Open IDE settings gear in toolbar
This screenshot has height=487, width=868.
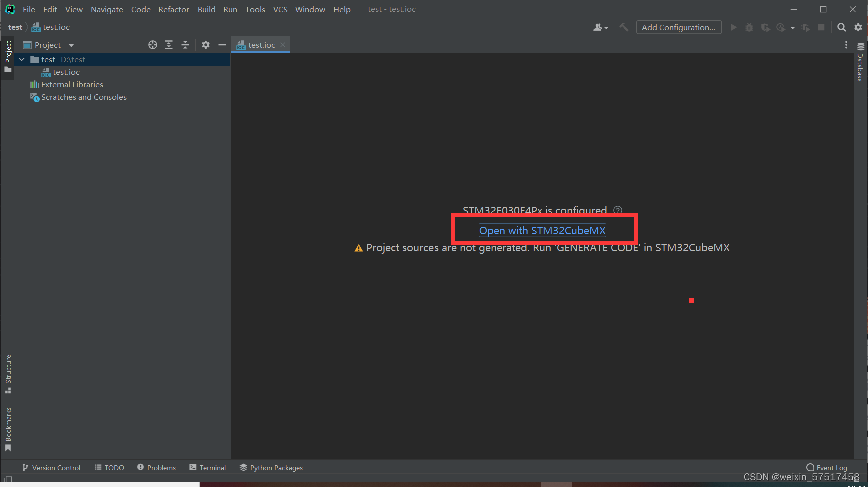point(858,27)
